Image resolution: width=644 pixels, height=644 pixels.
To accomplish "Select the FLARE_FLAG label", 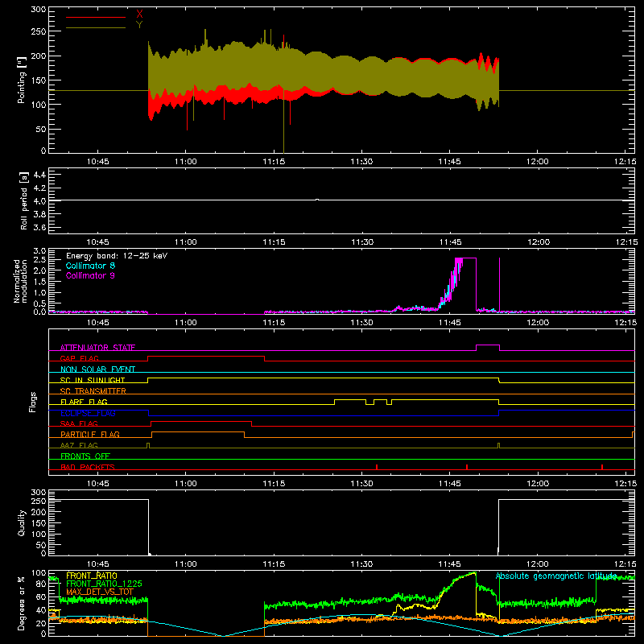I will (x=84, y=402).
